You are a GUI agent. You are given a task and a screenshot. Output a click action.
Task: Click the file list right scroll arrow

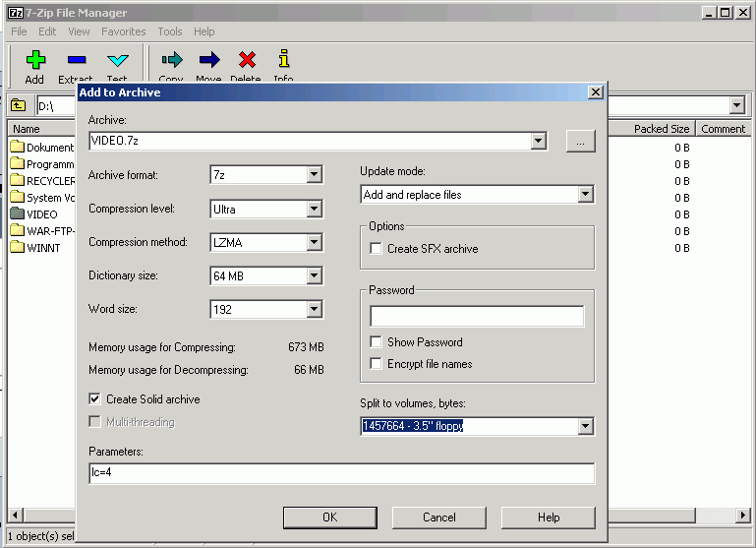(x=743, y=516)
